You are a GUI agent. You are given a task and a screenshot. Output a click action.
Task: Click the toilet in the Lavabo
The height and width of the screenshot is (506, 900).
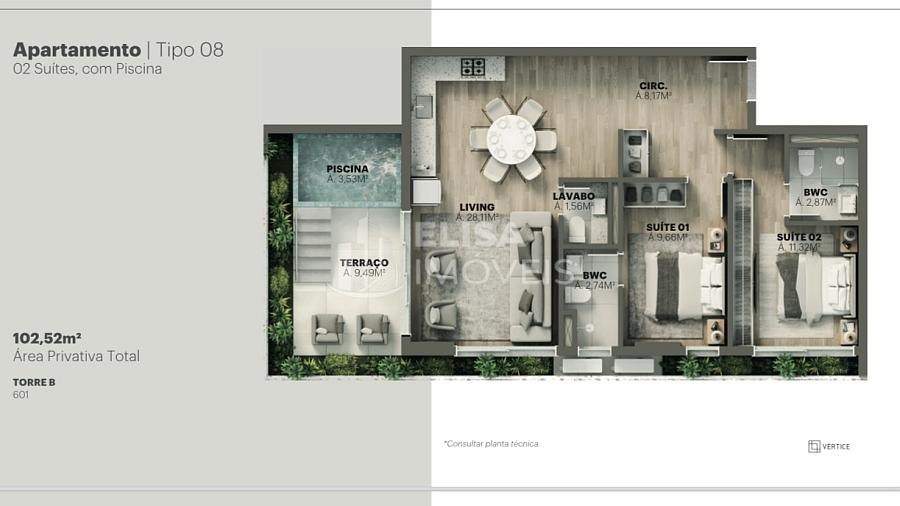point(575,232)
